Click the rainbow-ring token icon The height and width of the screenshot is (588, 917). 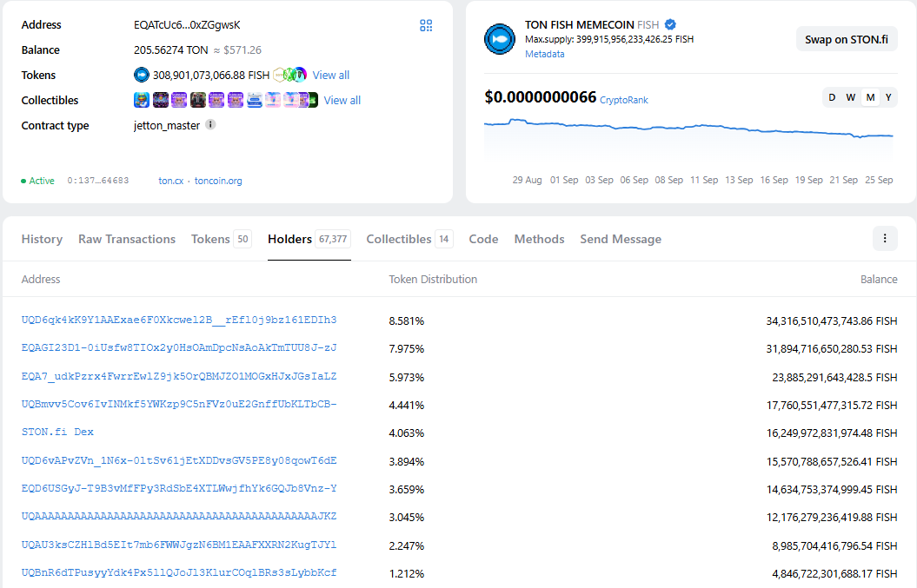point(299,74)
